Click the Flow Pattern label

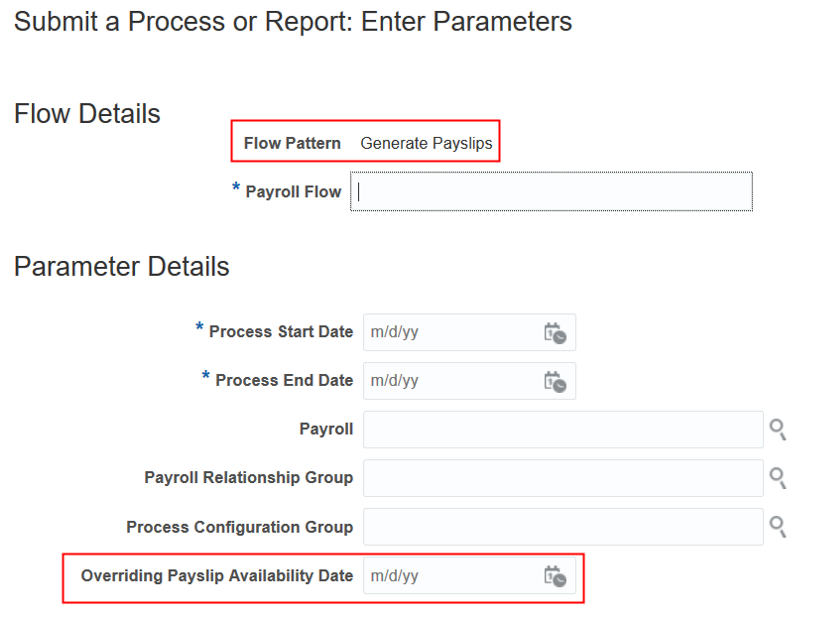coord(292,143)
